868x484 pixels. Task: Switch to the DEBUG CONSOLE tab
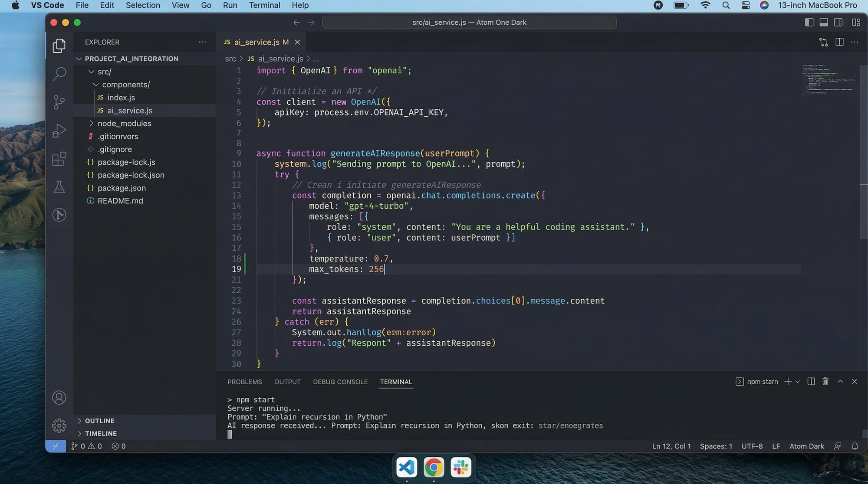340,382
